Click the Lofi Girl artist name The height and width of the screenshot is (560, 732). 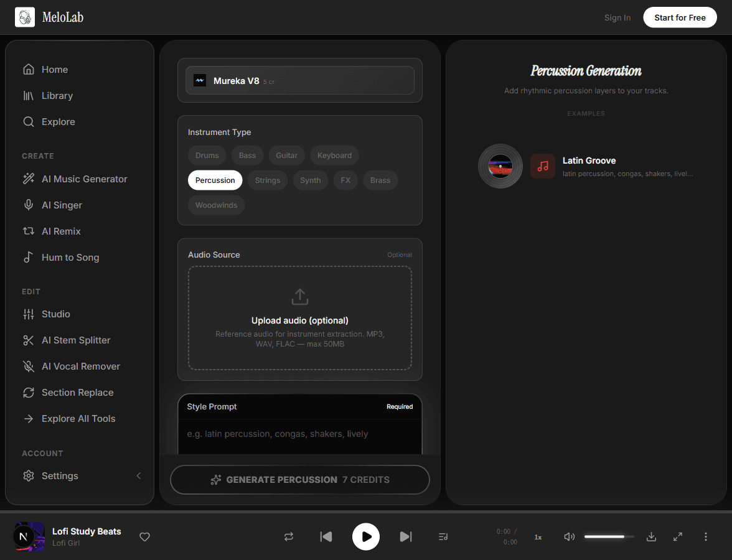[66, 543]
